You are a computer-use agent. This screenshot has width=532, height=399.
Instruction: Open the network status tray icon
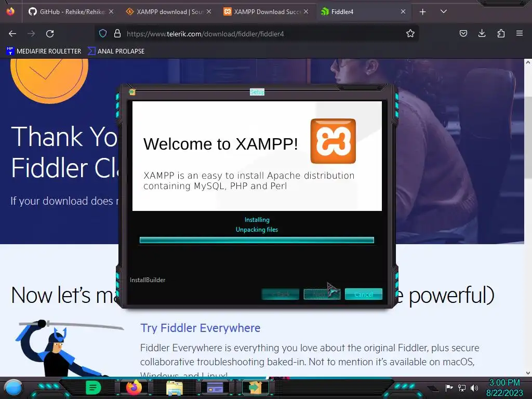(x=462, y=388)
